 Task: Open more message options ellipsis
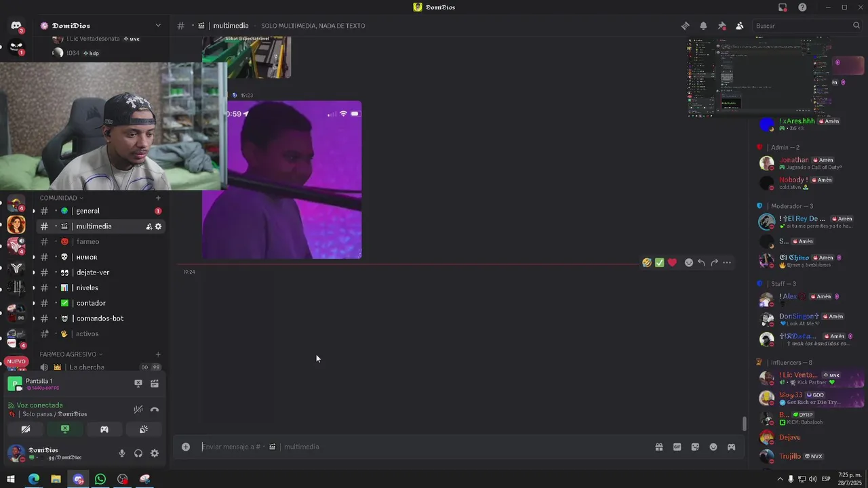tap(727, 262)
